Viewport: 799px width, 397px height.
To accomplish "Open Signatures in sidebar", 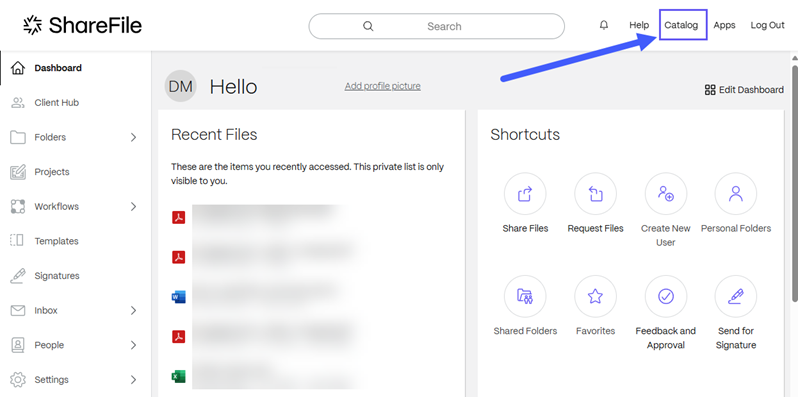I will [x=57, y=276].
